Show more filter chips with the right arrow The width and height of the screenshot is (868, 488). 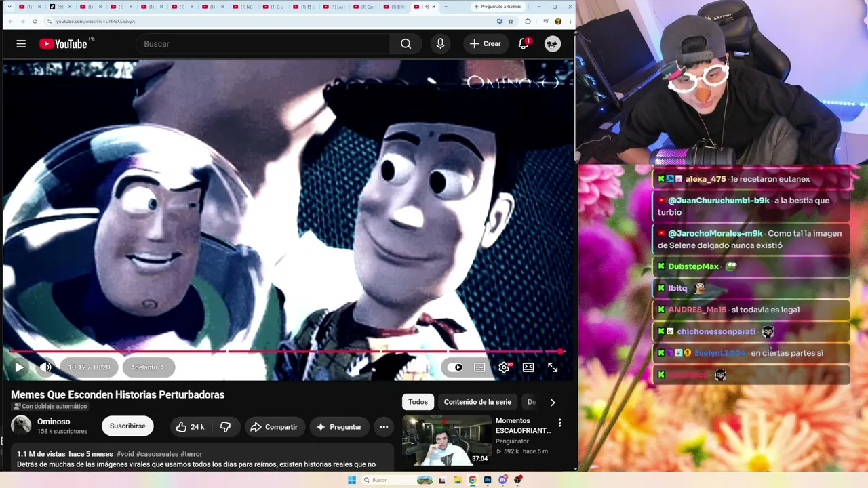553,402
